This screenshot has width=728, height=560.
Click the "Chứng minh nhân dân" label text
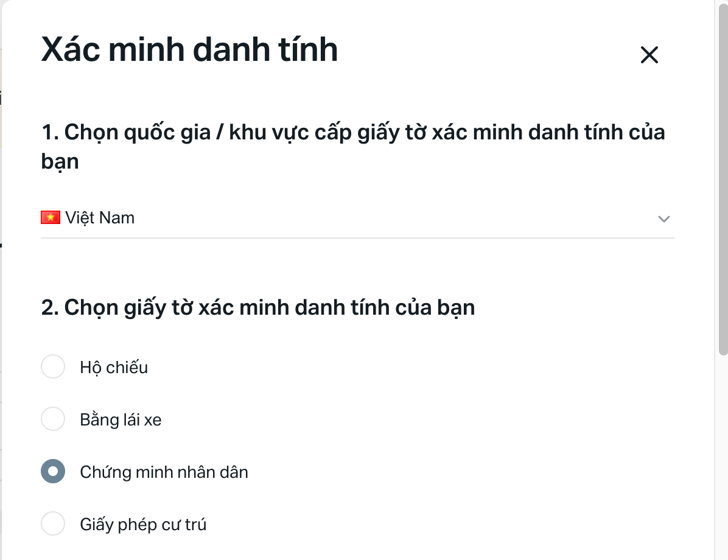pos(164,472)
